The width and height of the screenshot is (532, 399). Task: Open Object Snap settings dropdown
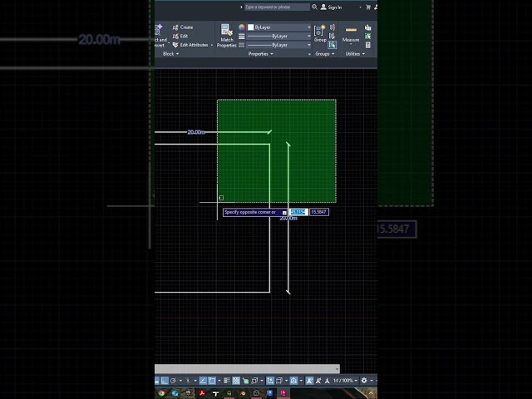tap(219, 381)
